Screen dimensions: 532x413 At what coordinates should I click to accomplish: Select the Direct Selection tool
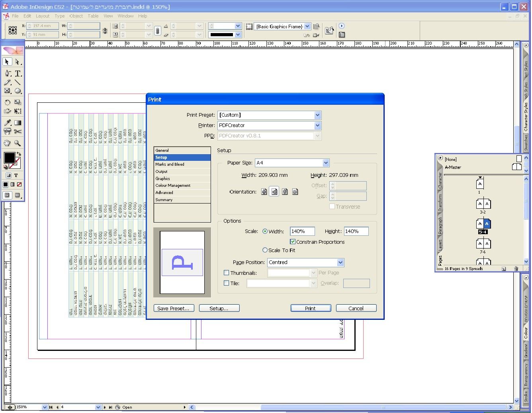tap(18, 62)
